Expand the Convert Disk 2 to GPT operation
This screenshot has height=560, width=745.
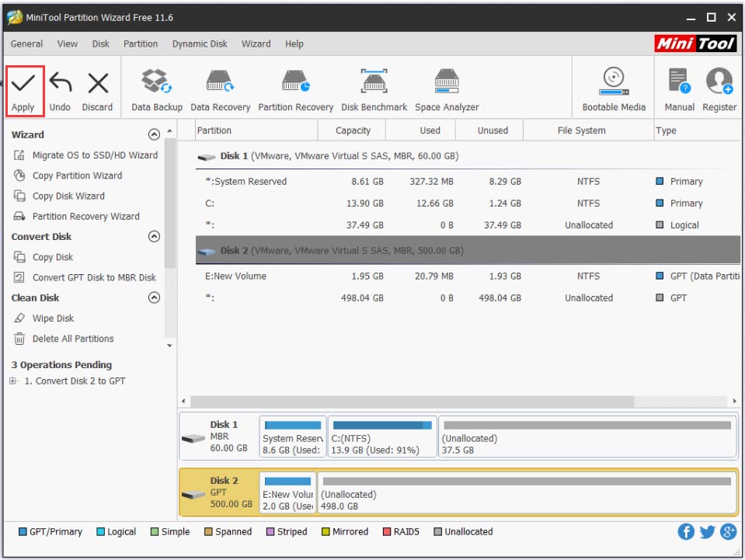point(13,381)
